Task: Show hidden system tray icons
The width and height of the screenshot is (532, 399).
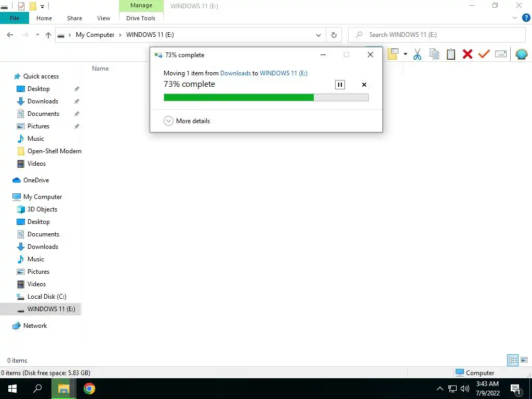Action: tap(440, 389)
